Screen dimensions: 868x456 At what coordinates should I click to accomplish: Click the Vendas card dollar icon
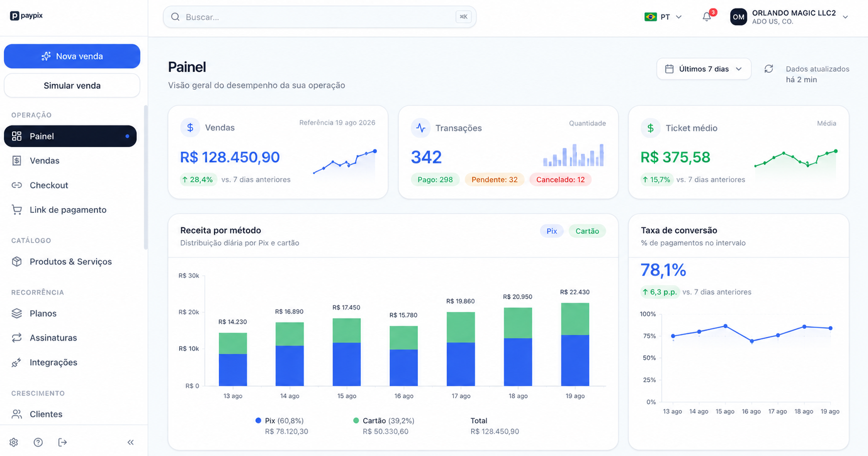coord(190,127)
